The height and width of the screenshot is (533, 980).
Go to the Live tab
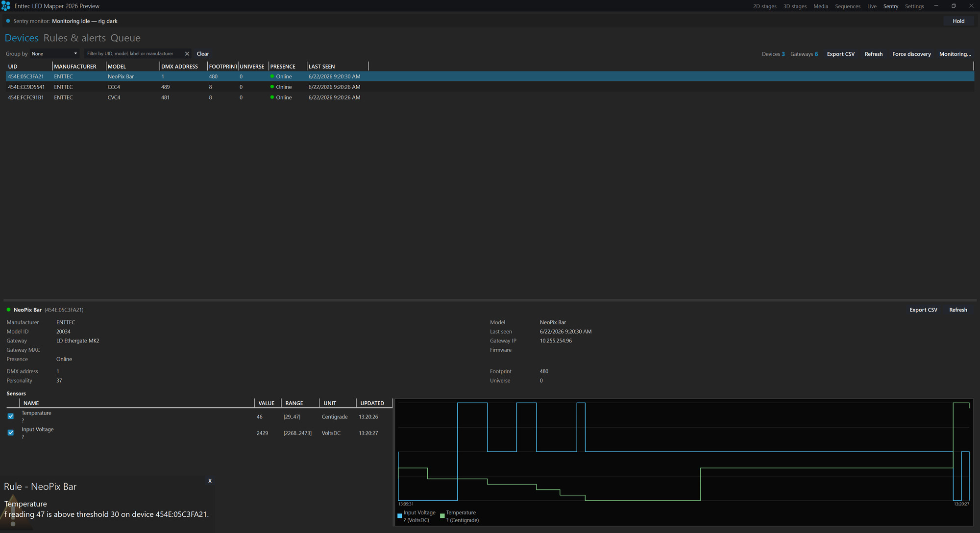pyautogui.click(x=872, y=6)
